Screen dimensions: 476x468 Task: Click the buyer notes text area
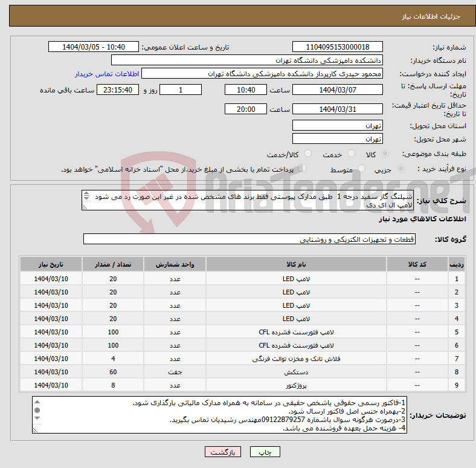219,415
